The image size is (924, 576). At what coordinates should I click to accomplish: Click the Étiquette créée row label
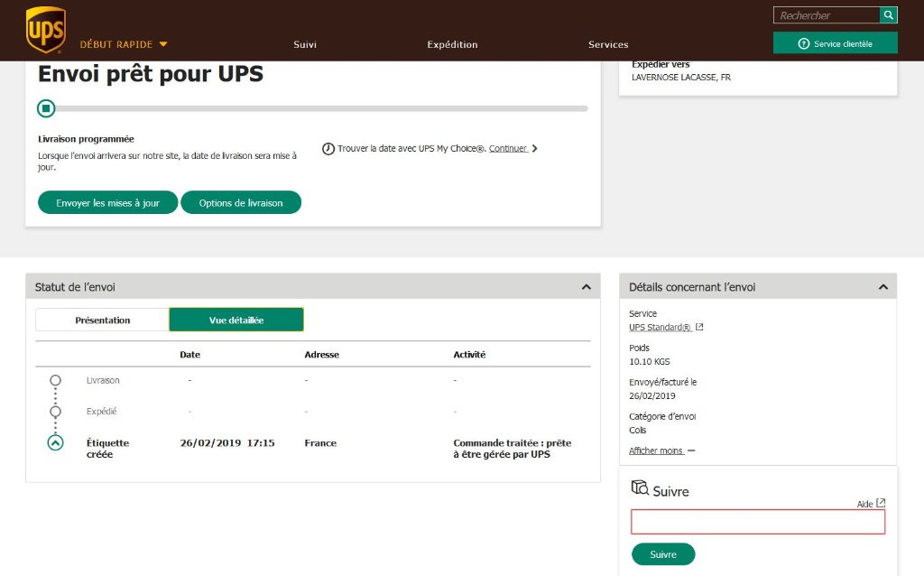[x=107, y=449]
